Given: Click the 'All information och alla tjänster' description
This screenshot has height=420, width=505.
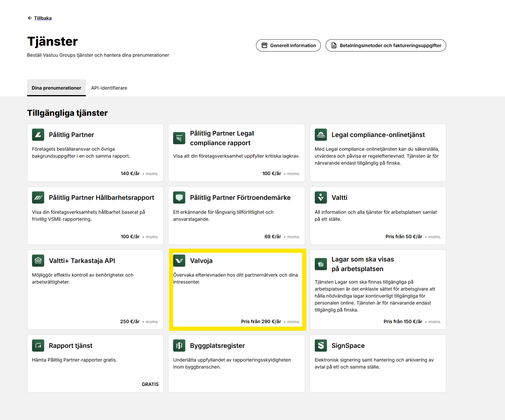Looking at the screenshot, I should pos(376,216).
